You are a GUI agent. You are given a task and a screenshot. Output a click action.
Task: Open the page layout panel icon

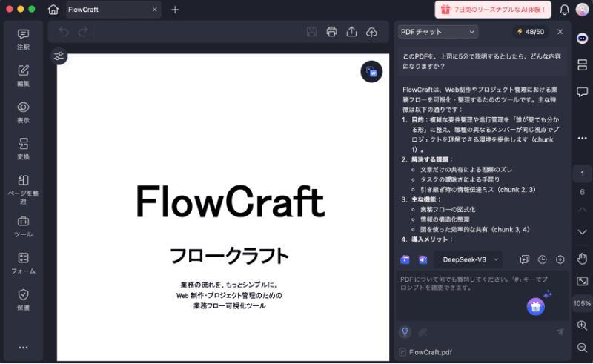point(582,64)
